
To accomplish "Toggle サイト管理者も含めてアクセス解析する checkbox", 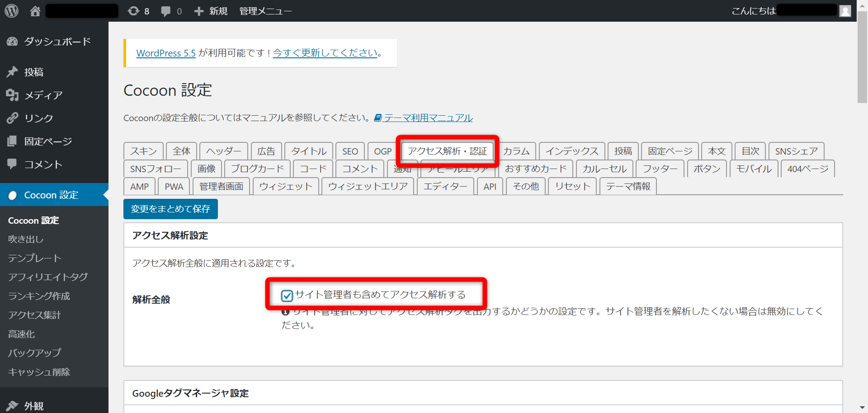I will [x=287, y=296].
